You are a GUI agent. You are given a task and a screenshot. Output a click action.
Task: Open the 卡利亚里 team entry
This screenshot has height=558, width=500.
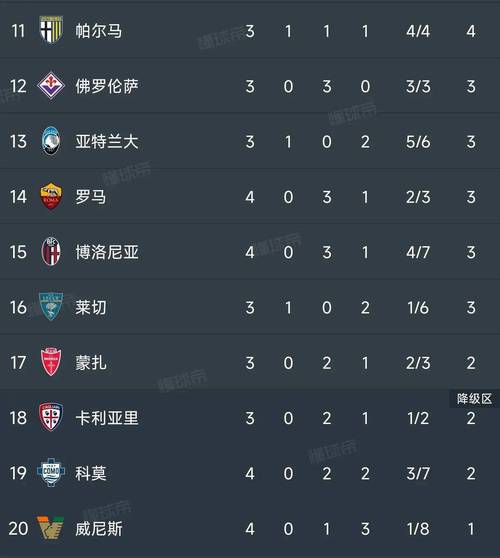107,418
